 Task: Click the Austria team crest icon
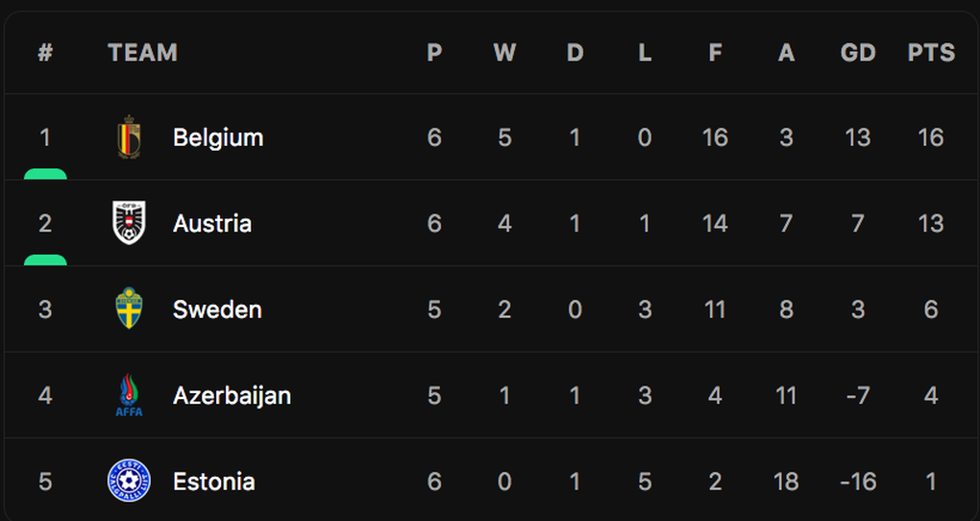[x=129, y=223]
